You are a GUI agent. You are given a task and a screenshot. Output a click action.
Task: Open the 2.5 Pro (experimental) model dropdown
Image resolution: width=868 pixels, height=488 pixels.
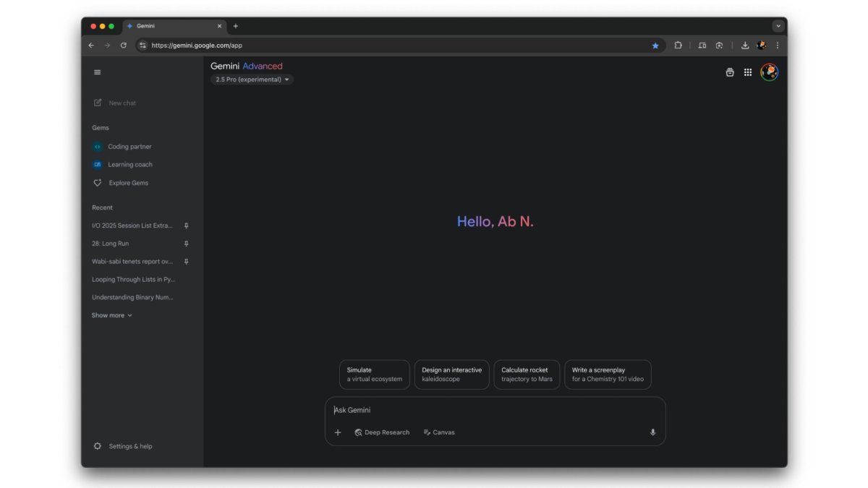[x=252, y=80]
